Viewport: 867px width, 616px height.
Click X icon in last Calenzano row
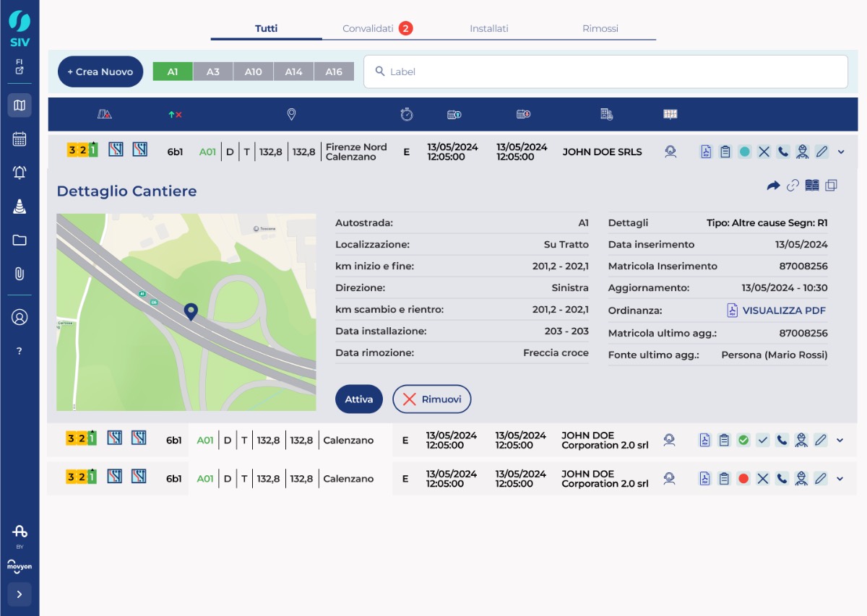pyautogui.click(x=762, y=478)
